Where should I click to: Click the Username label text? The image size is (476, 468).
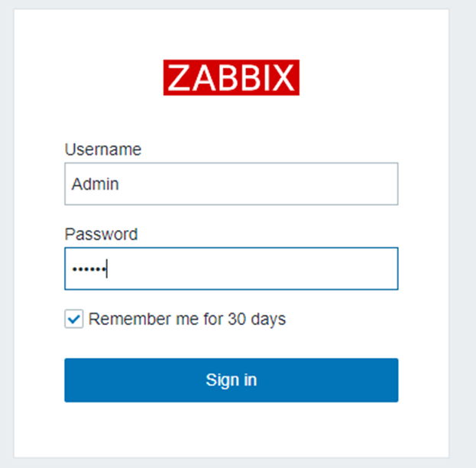point(102,150)
